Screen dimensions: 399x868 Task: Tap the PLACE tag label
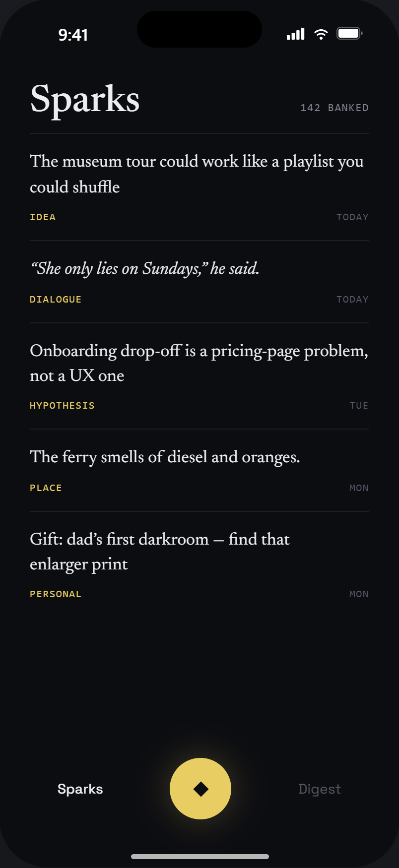[x=46, y=488]
